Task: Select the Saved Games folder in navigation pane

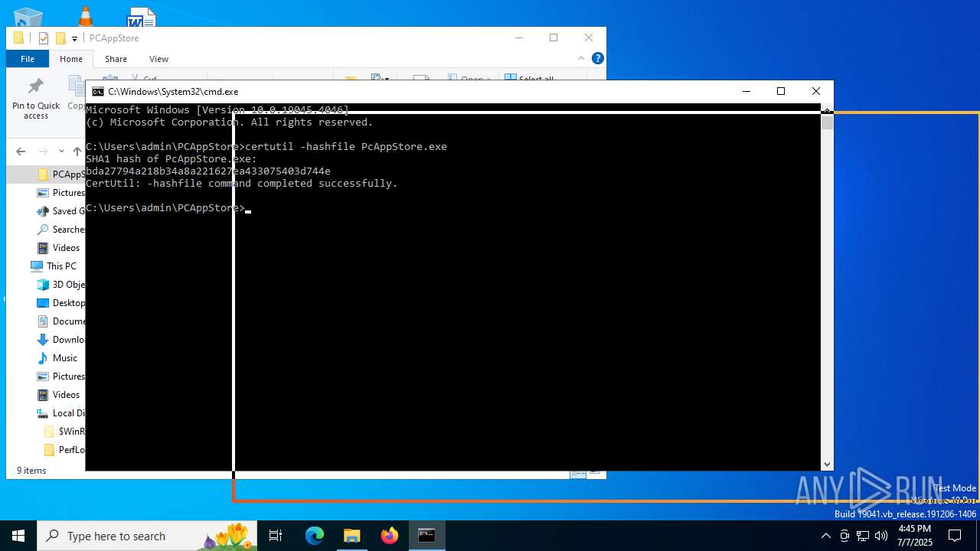Action: pyautogui.click(x=60, y=211)
